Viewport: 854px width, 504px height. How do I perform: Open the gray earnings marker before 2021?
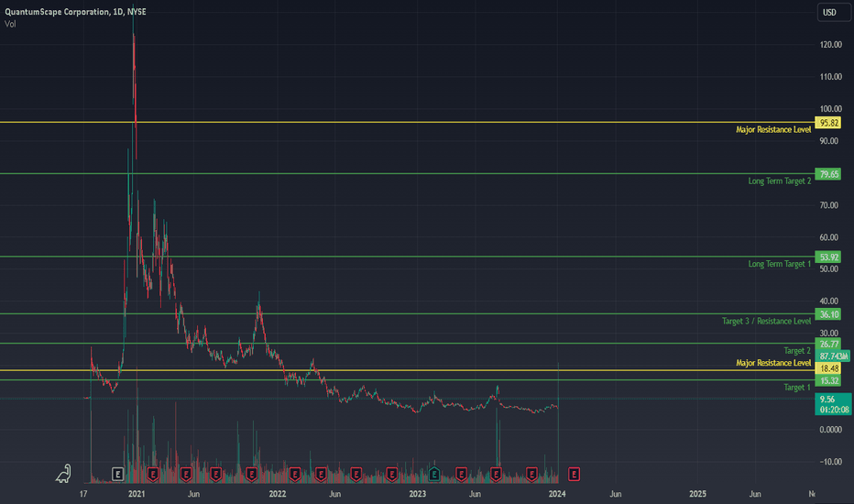coord(117,474)
